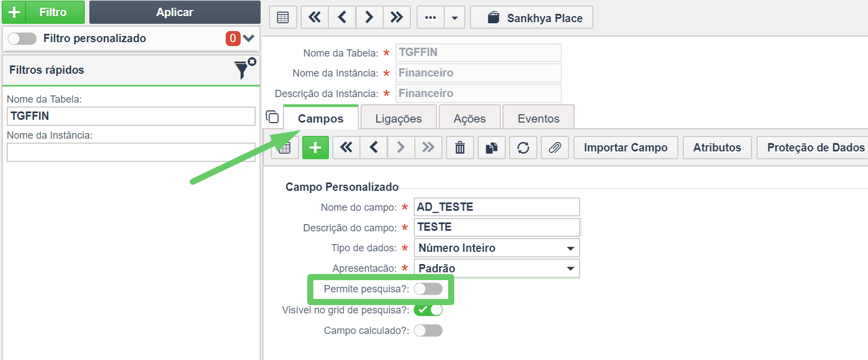Switch to grid view in top toolbar
This screenshot has height=360, width=868.
coord(283,18)
